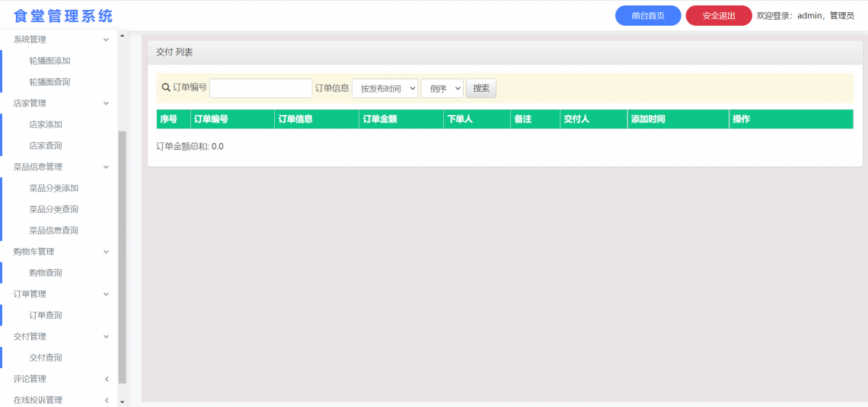Click the 搜索 button
The image size is (868, 407).
pyautogui.click(x=481, y=88)
